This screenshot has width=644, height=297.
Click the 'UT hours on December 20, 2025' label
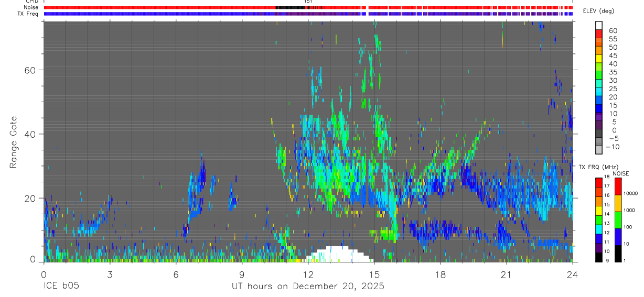[308, 287]
